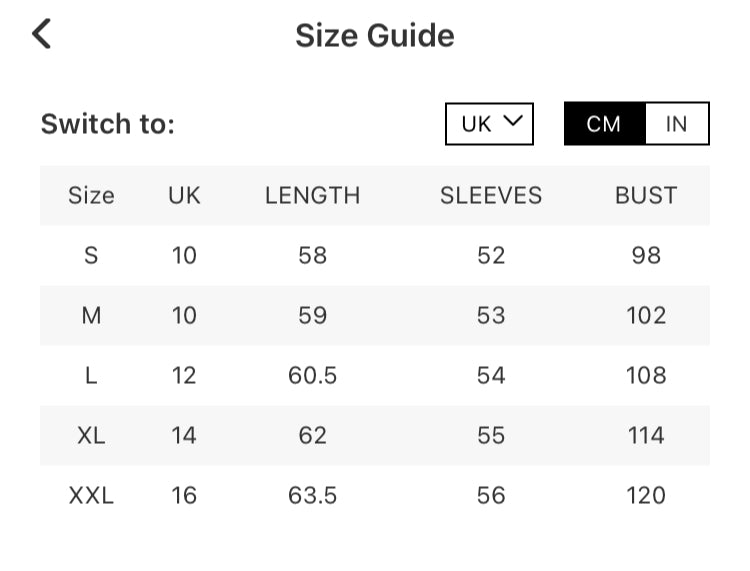Click the length value 60.5
The height and width of the screenshot is (571, 750).
[x=312, y=375]
